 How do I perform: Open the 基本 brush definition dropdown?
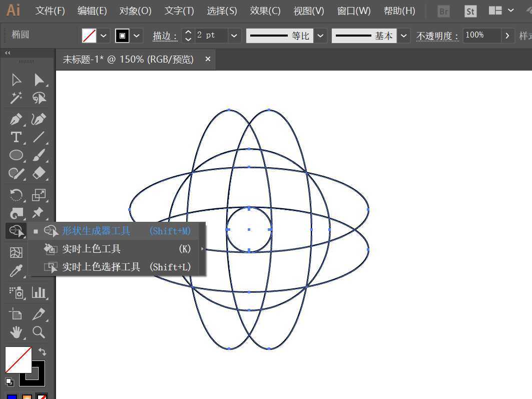coord(404,36)
